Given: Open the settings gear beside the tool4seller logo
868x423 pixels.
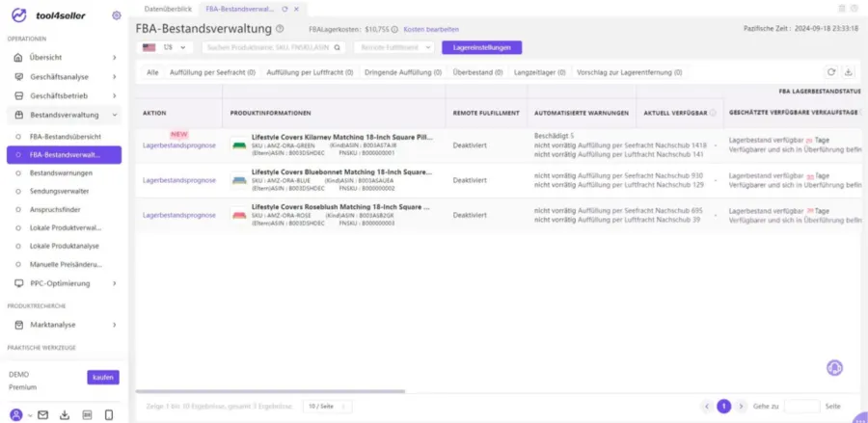Looking at the screenshot, I should tap(117, 15).
